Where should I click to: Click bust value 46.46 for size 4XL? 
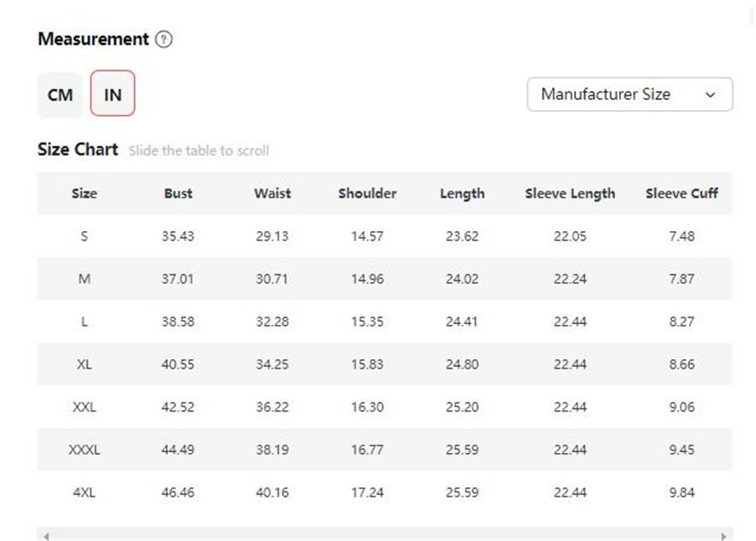pyautogui.click(x=178, y=492)
